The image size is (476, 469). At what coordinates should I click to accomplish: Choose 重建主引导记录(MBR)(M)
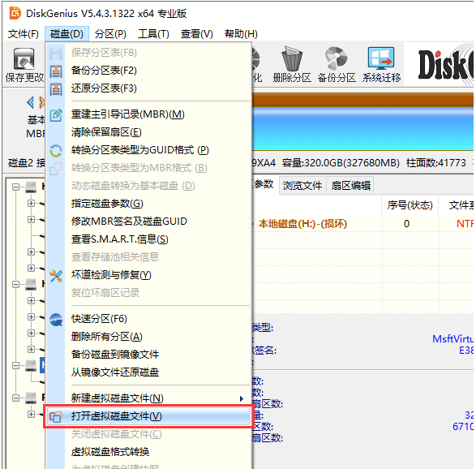point(148,114)
